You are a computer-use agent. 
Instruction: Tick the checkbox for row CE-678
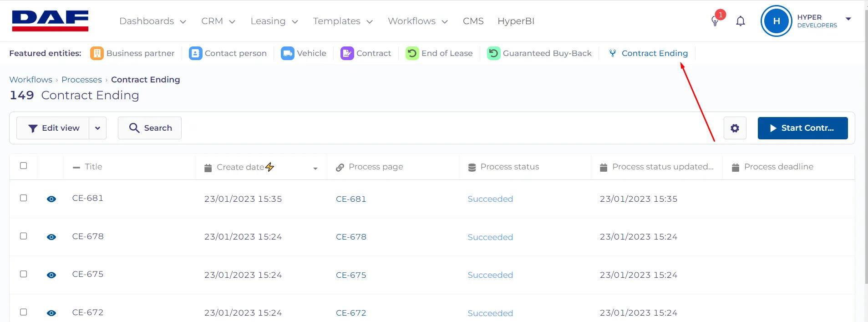click(24, 236)
